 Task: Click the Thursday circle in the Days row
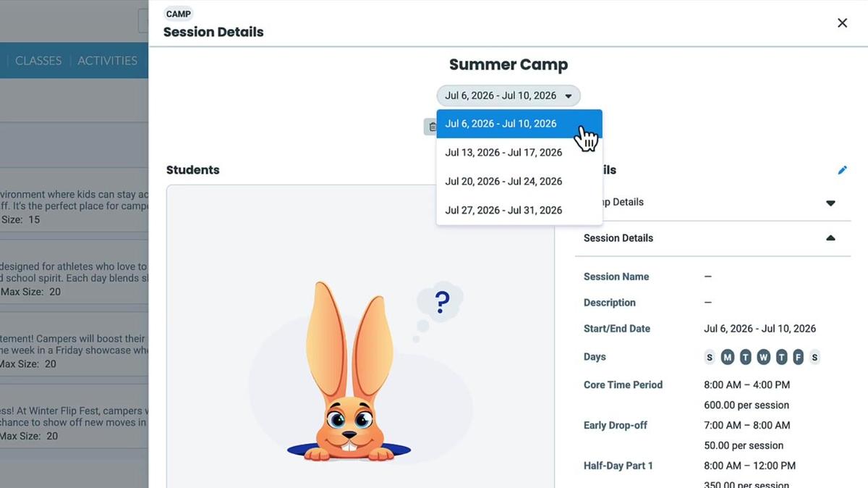(x=781, y=356)
